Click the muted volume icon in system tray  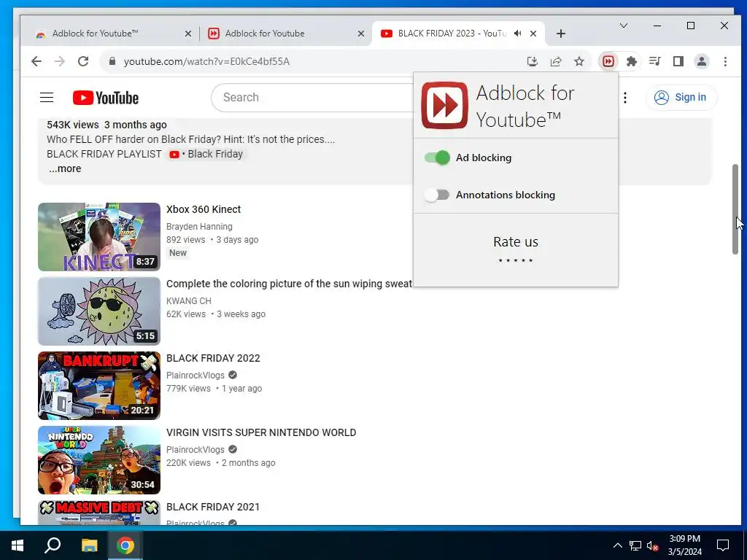click(652, 545)
